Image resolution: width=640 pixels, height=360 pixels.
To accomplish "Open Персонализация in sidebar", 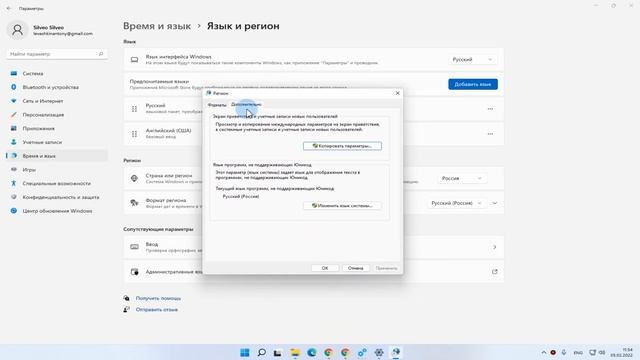I will click(57, 115).
